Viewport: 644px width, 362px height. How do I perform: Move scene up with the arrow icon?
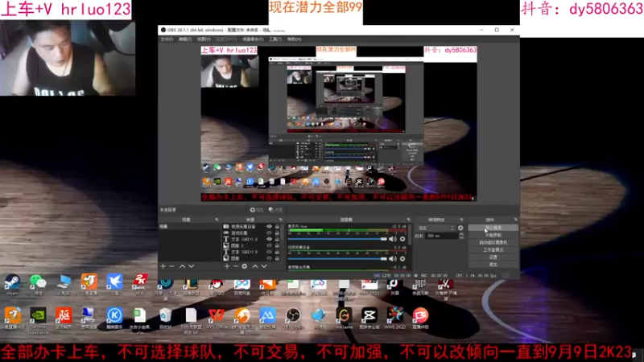[x=183, y=266]
